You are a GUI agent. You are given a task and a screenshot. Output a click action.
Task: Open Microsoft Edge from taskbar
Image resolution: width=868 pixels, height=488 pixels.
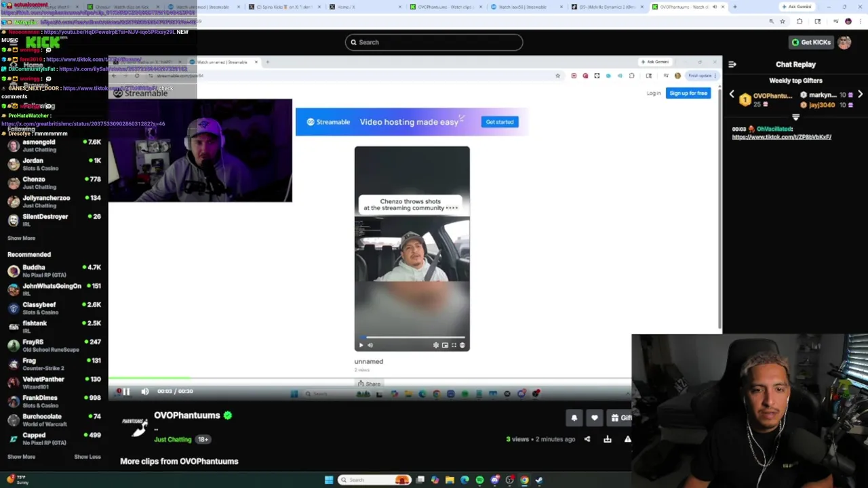click(x=465, y=480)
